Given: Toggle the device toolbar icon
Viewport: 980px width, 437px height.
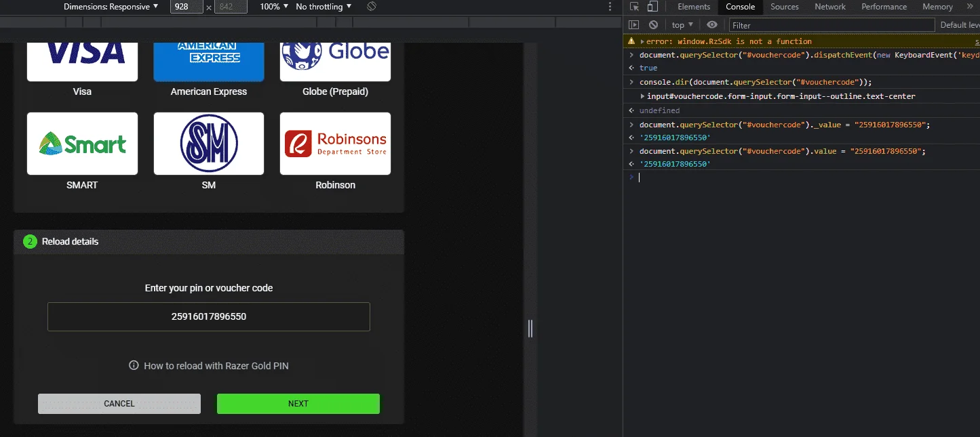Looking at the screenshot, I should tap(652, 7).
